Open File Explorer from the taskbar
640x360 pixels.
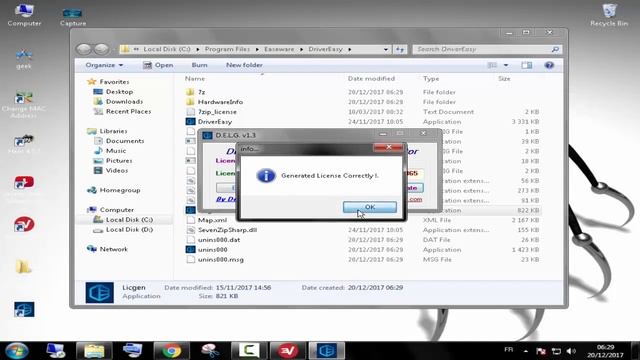(94, 351)
